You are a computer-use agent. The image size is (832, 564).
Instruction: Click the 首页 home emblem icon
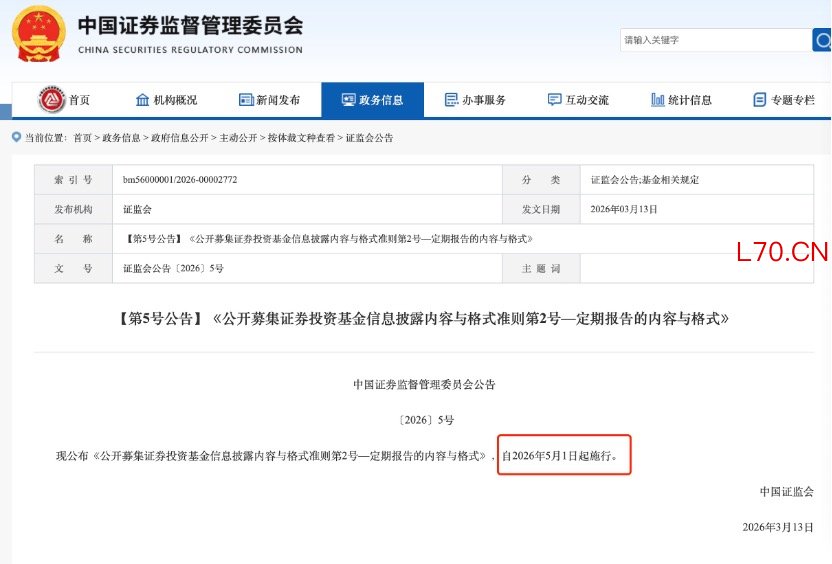[x=51, y=100]
